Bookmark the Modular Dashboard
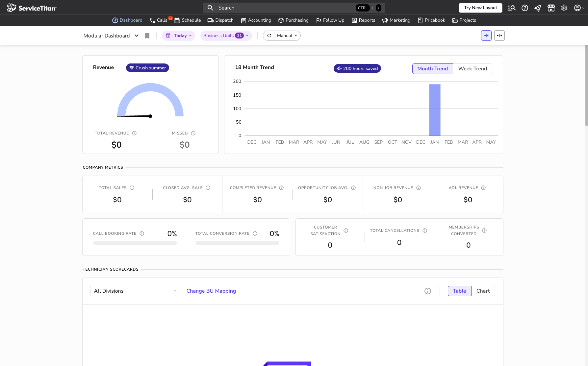 147,36
